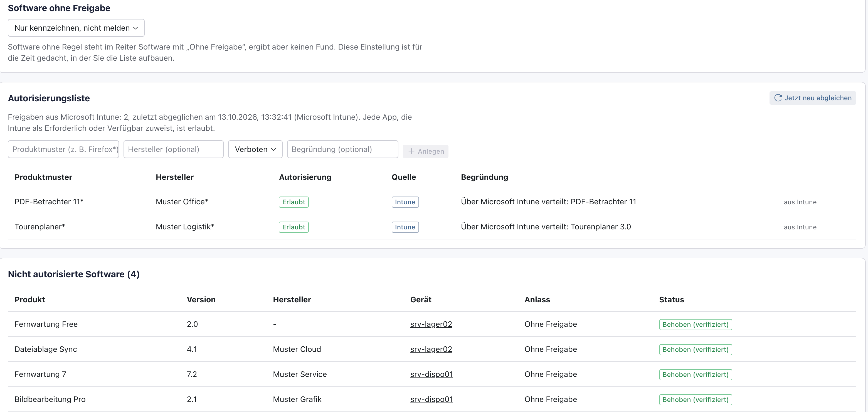Focus the Begründung (optional) input field
The image size is (868, 412).
pos(342,149)
